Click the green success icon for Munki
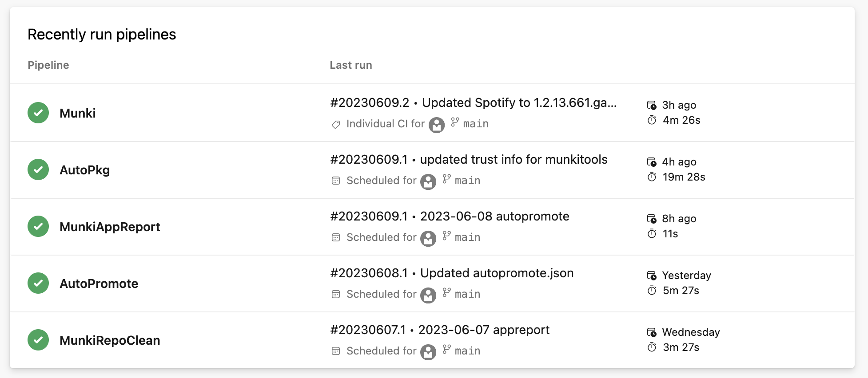Viewport: 868px width, 378px height. tap(38, 113)
